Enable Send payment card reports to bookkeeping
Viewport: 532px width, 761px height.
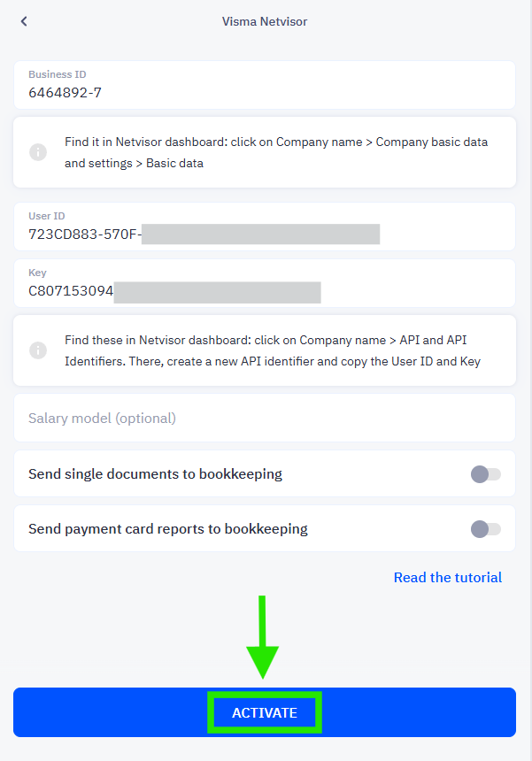pos(485,529)
